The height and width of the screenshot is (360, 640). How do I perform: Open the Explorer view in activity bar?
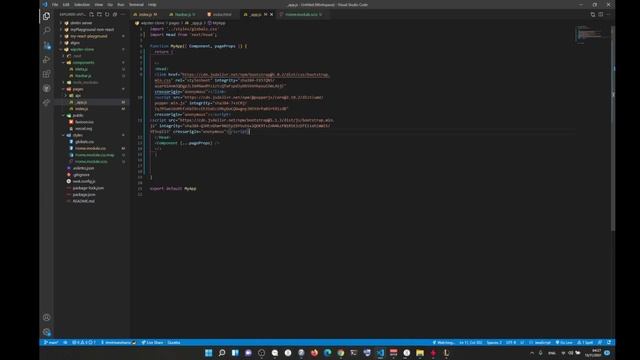47,16
